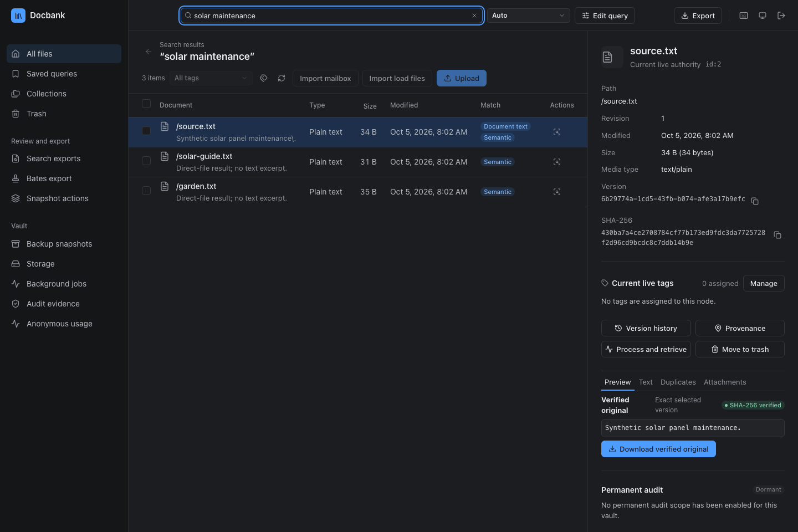This screenshot has height=532, width=798.
Task: Switch to the Duplicates tab
Action: point(678,382)
